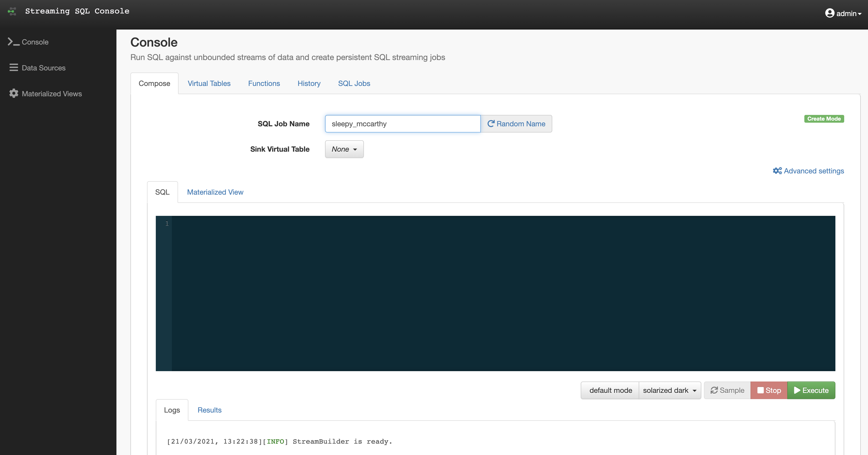This screenshot has width=868, height=455.
Task: Show the Results tab
Action: 209,410
